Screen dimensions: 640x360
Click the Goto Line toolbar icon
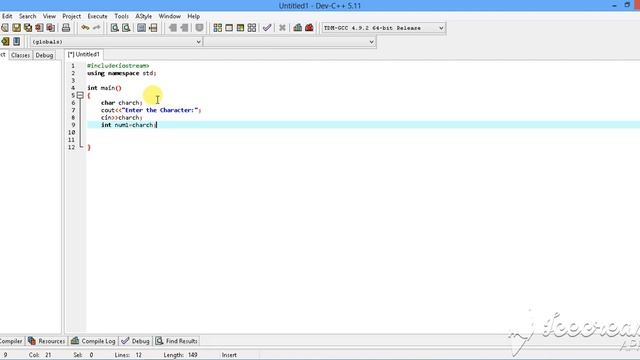click(153, 28)
